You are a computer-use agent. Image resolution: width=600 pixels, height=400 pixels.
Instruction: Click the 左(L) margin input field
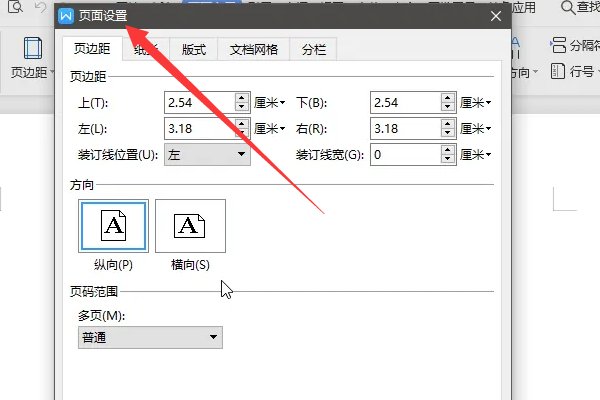click(x=200, y=129)
